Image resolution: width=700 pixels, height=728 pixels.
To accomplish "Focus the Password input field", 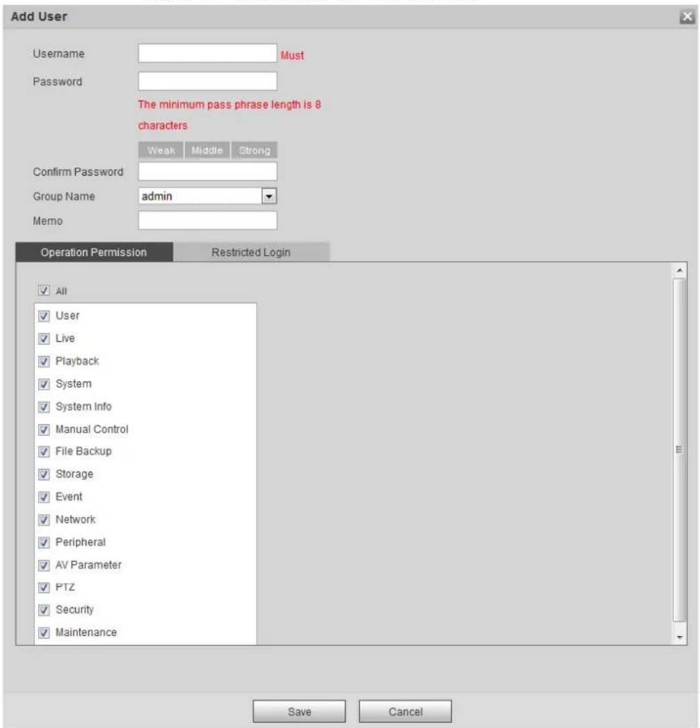I will (x=208, y=81).
